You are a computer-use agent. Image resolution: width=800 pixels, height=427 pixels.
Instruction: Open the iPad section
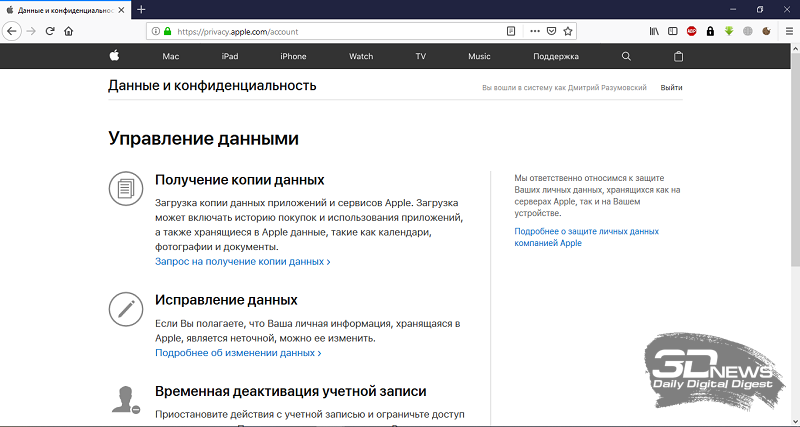(x=230, y=56)
